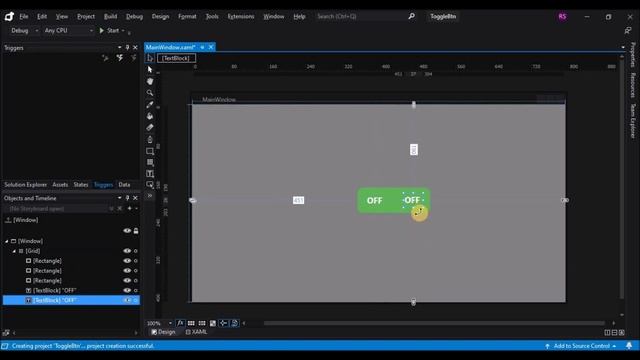Pin the Objects and Timeline panel
Screen dimensions: 640x360
(x=127, y=198)
